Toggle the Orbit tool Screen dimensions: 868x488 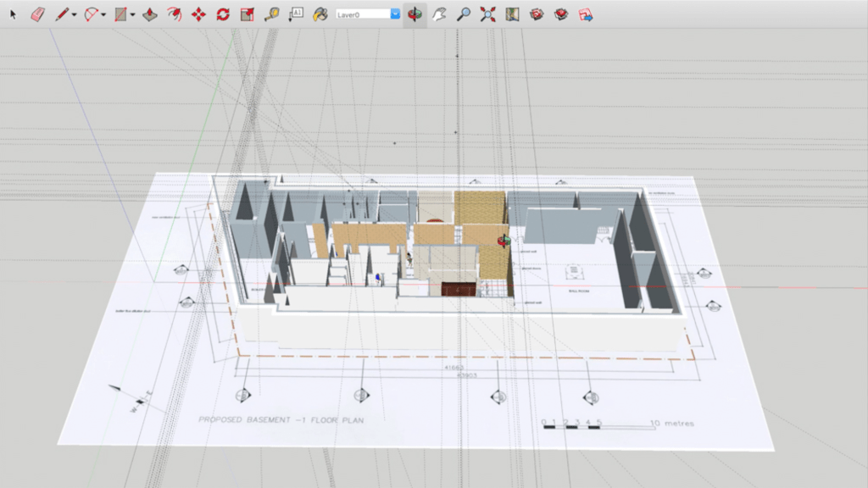coord(415,14)
